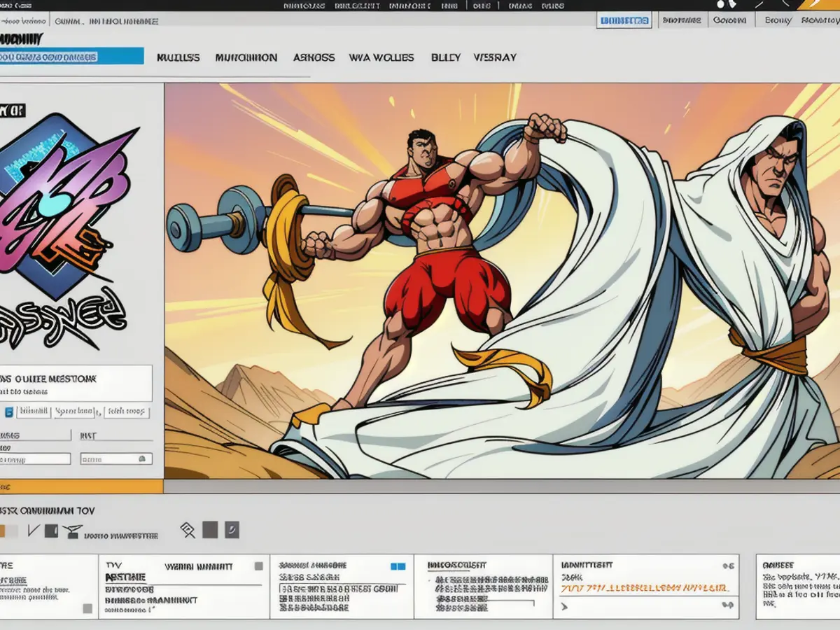
Task: Open the MUNOHNON tab
Action: pos(246,57)
